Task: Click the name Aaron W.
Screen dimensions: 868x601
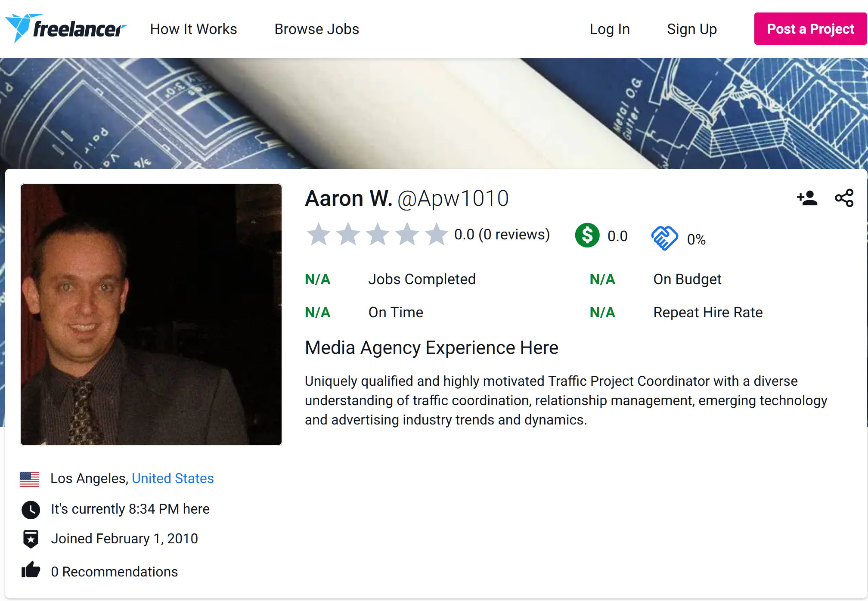Action: [348, 198]
